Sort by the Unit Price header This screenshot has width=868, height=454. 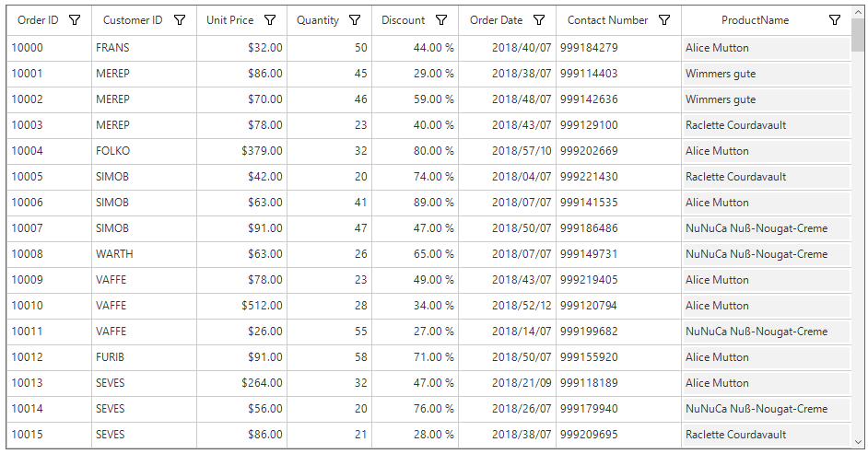click(229, 20)
